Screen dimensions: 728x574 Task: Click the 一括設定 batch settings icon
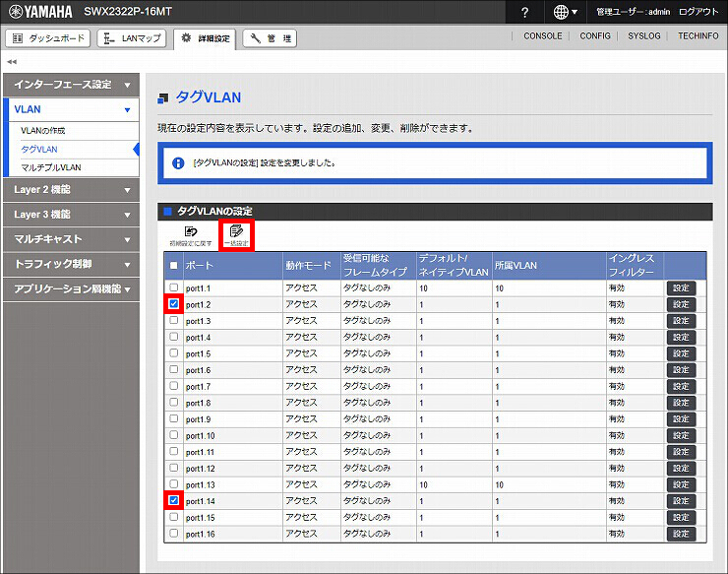point(236,235)
